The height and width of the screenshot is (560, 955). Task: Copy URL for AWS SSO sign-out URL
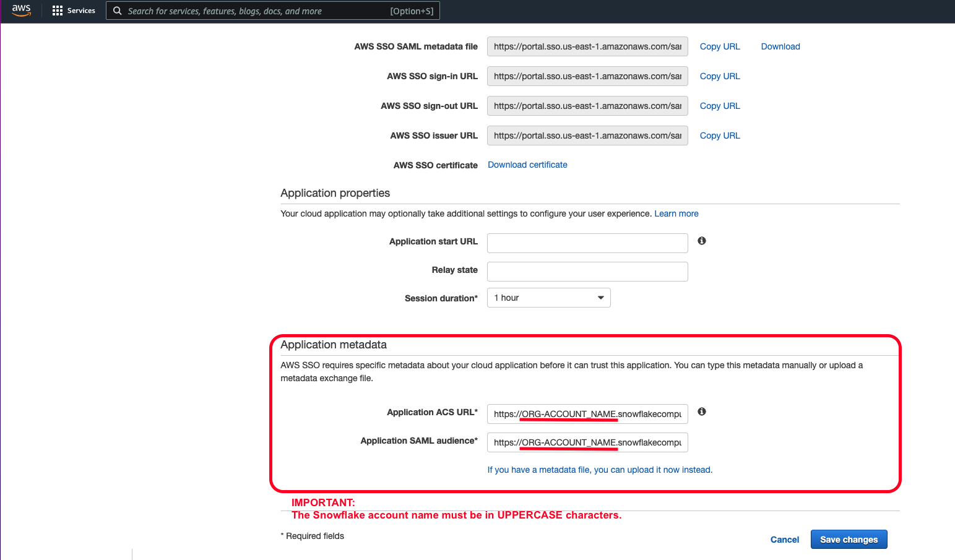pyautogui.click(x=719, y=106)
